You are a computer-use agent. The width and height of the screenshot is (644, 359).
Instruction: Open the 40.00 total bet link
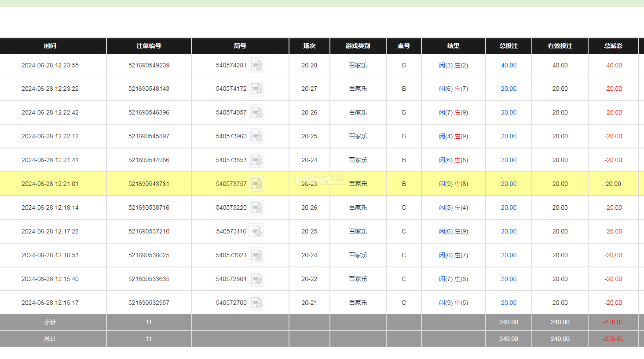click(509, 65)
